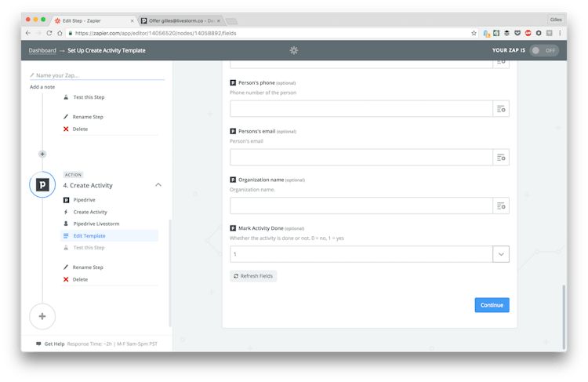This screenshot has width=588, height=382.
Task: Click the Pipedrive step 4 badge icon
Action: point(42,185)
